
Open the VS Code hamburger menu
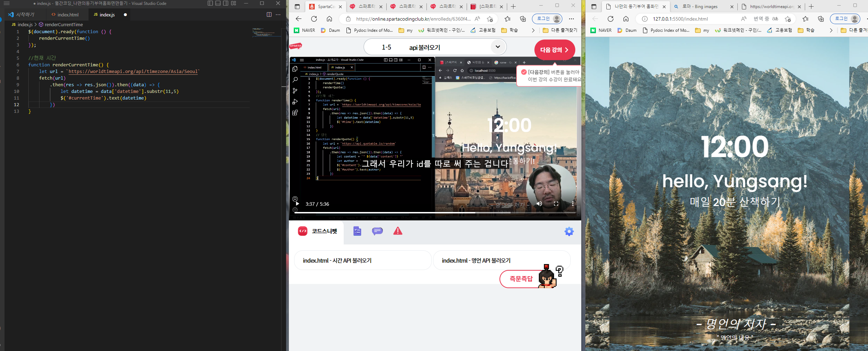coord(7,3)
